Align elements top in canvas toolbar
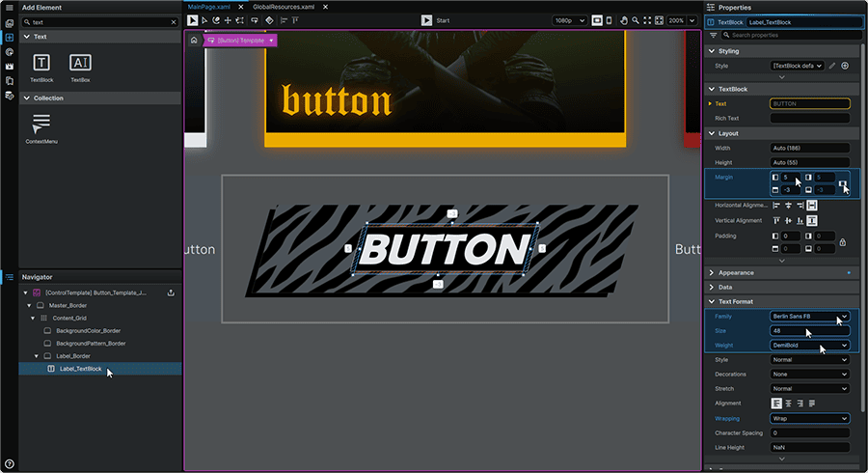The image size is (868, 473). pyautogui.click(x=296, y=20)
